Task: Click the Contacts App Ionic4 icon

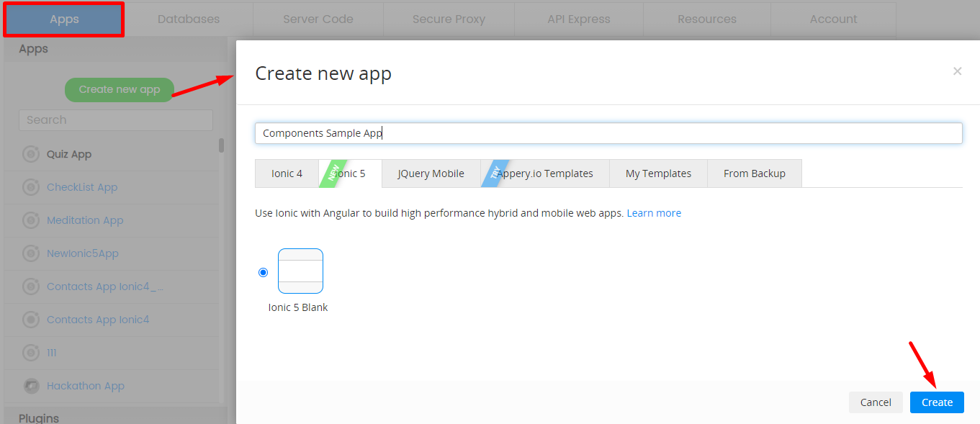Action: 31,320
